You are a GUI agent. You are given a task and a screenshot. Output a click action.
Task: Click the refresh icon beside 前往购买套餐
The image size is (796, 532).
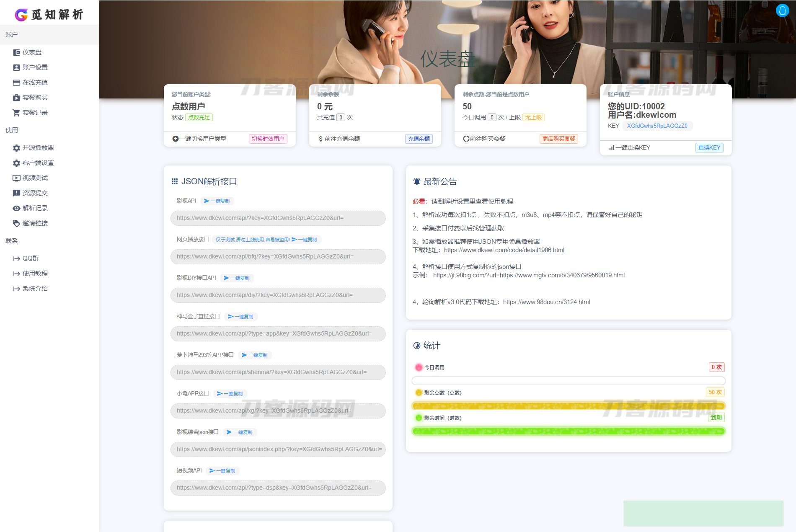tap(466, 139)
